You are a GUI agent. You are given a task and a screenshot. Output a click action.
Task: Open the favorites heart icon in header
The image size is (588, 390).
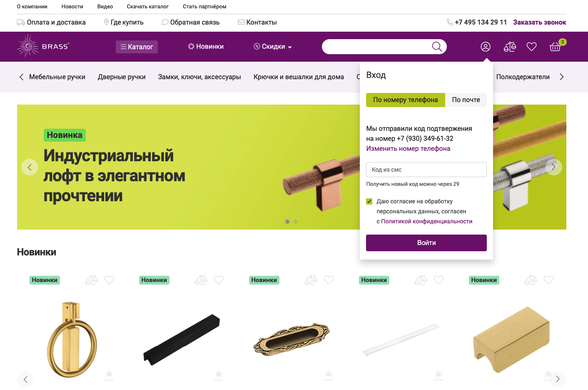coord(531,47)
